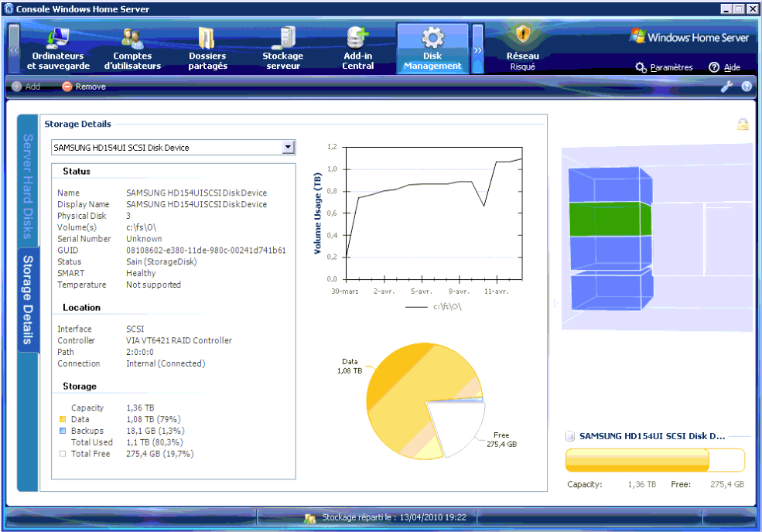Click the Réseau Risqué shield icon
762x532 pixels.
523,35
